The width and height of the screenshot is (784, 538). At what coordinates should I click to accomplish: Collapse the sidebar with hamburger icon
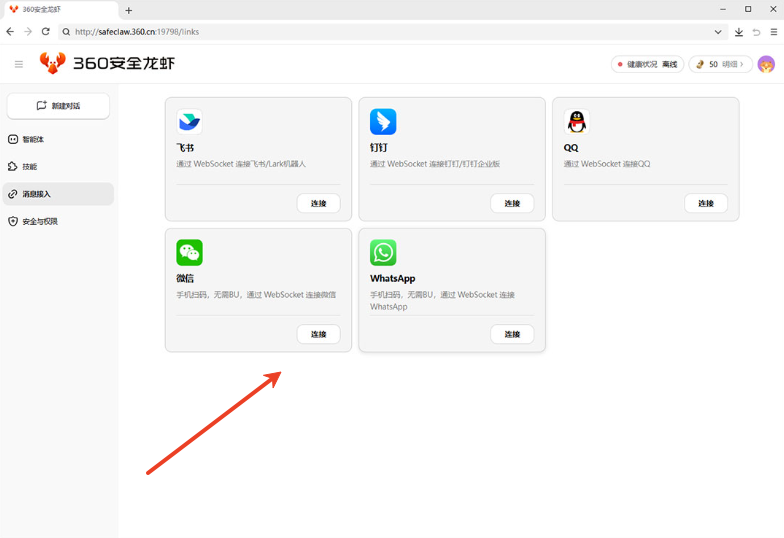point(19,64)
